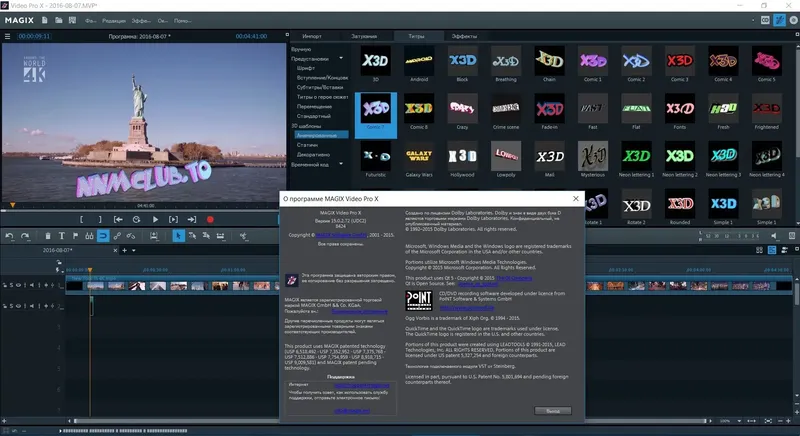800x436 pixels.
Task: Click the support email link in About dialog
Action: pos(352,411)
